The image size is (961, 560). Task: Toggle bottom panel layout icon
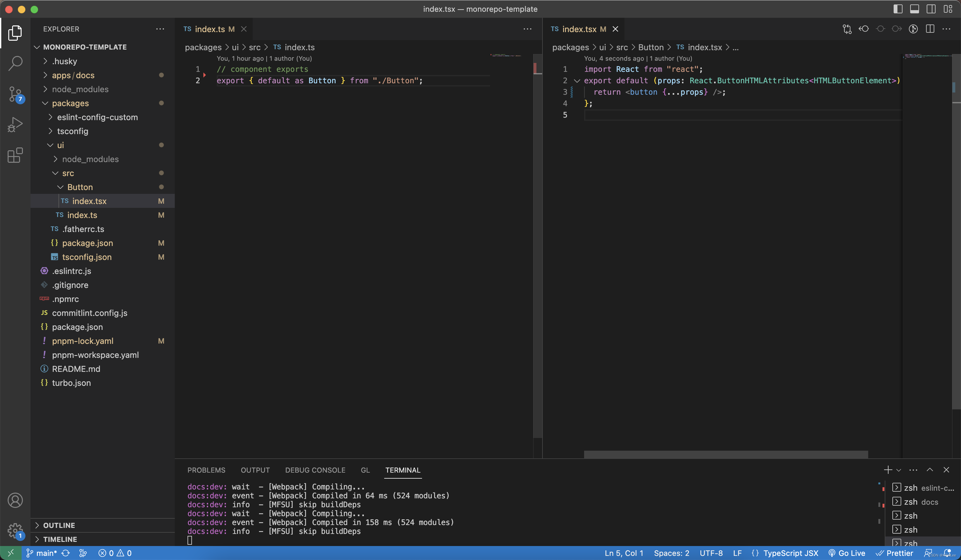click(x=915, y=9)
